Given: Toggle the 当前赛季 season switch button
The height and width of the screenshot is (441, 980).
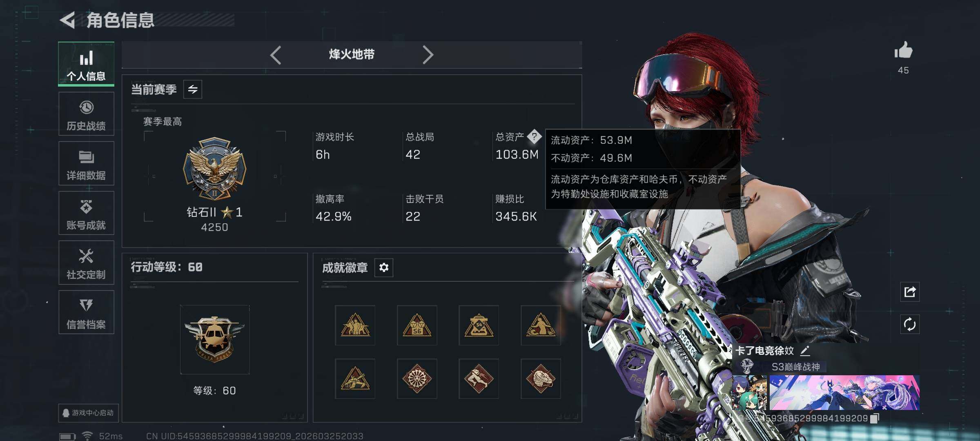Looking at the screenshot, I should pyautogui.click(x=193, y=89).
